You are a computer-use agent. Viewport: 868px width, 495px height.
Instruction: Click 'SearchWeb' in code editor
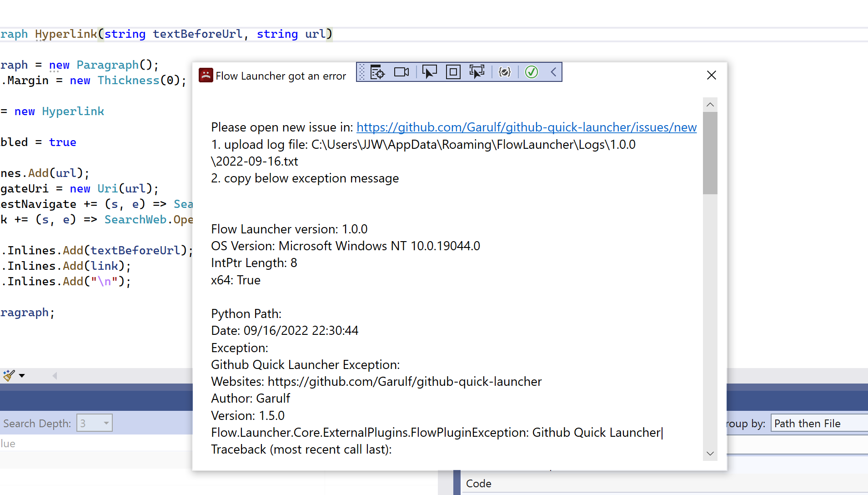[x=135, y=220]
